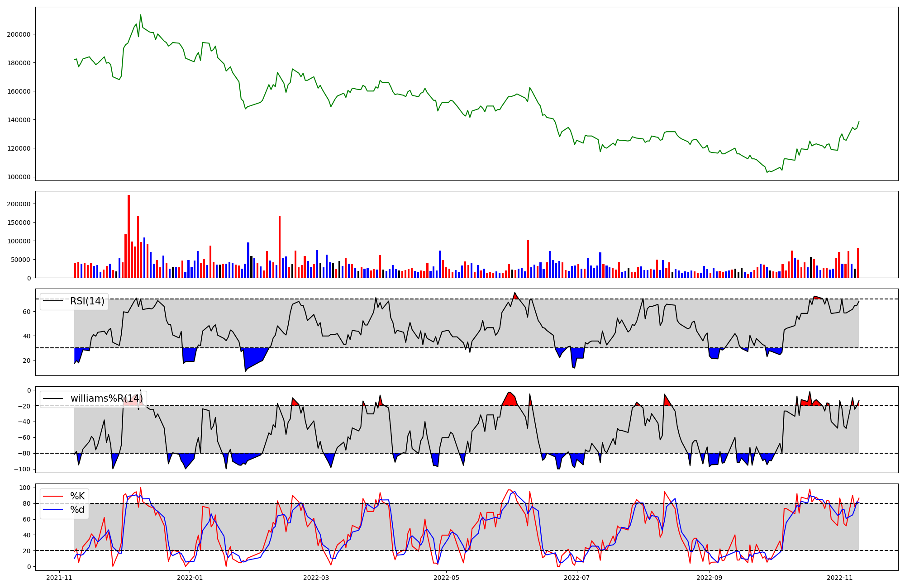Click the %d legend entry text
The image size is (905, 588).
click(x=77, y=510)
